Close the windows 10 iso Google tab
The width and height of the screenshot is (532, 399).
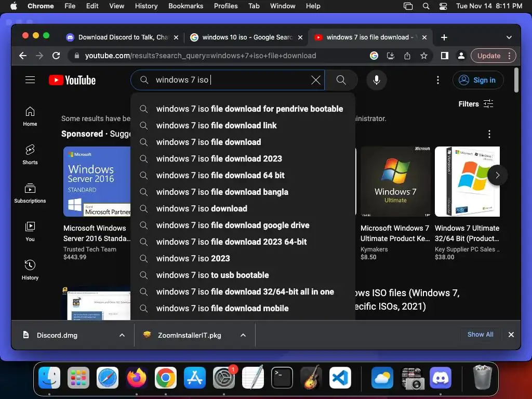point(300,37)
